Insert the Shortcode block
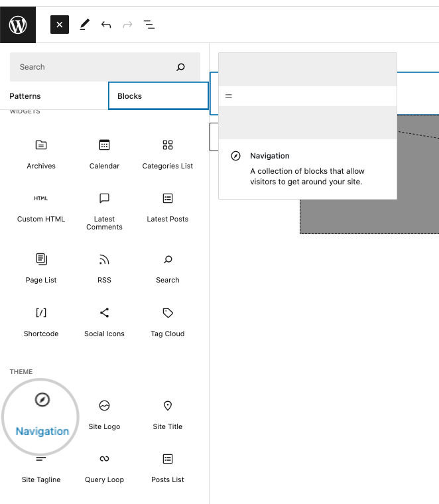The image size is (439, 504). point(41,322)
